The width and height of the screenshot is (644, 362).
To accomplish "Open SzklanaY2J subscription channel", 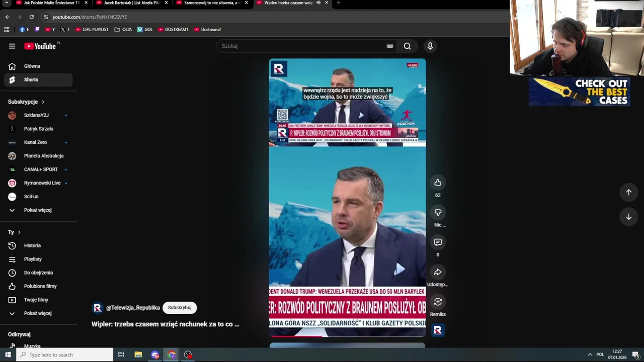I will 38,116.
